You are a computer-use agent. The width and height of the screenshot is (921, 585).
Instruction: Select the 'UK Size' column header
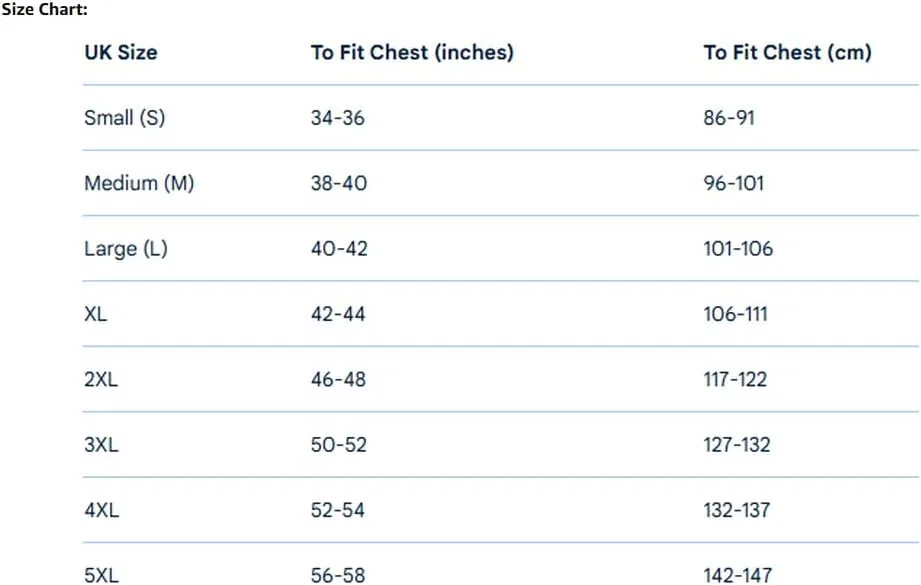[121, 52]
